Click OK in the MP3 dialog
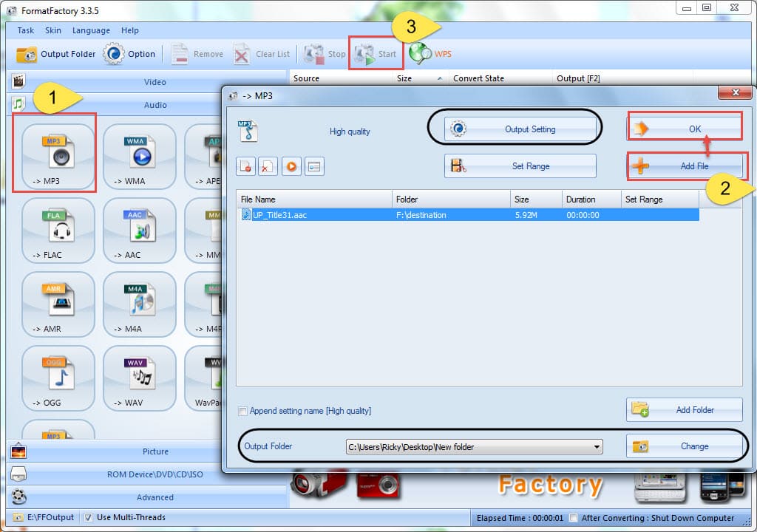 684,129
